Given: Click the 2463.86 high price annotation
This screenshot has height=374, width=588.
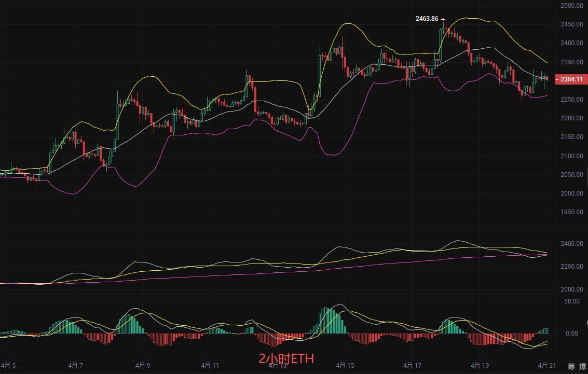Looking at the screenshot, I should tap(427, 19).
